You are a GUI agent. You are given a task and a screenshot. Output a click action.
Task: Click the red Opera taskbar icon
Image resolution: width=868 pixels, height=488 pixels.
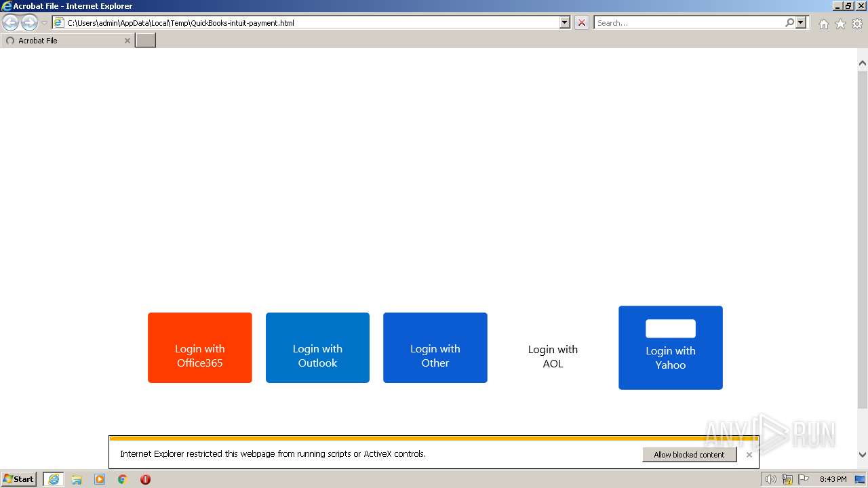pos(145,479)
